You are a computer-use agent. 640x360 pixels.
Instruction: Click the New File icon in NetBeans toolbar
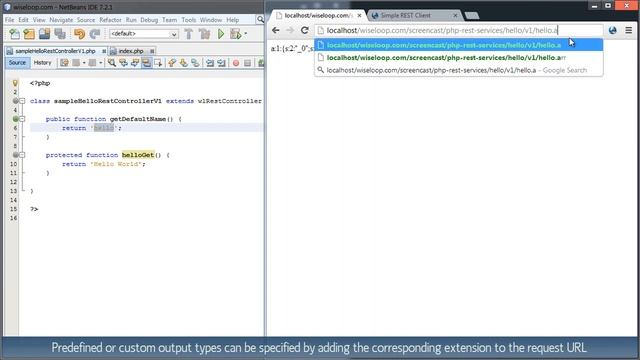pos(14,34)
